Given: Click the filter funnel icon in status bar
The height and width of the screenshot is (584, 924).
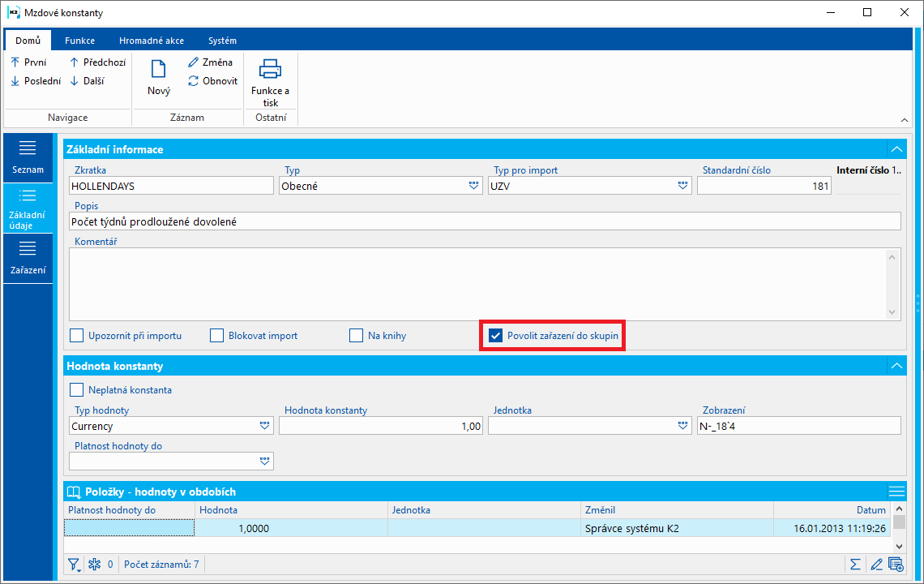Looking at the screenshot, I should (74, 565).
